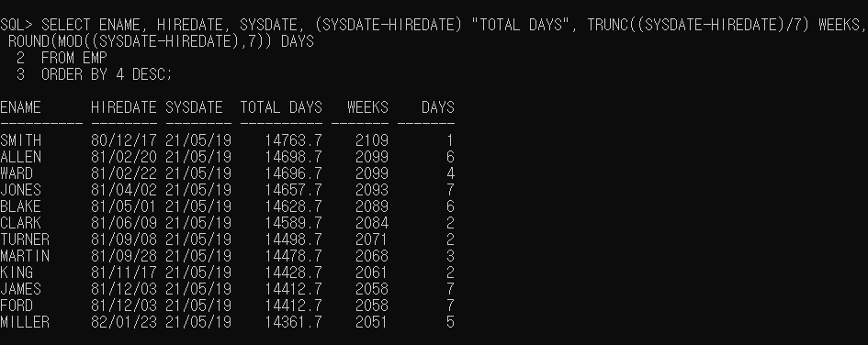868x345 pixels.
Task: Click the SYSDATE column header
Action: click(x=195, y=107)
